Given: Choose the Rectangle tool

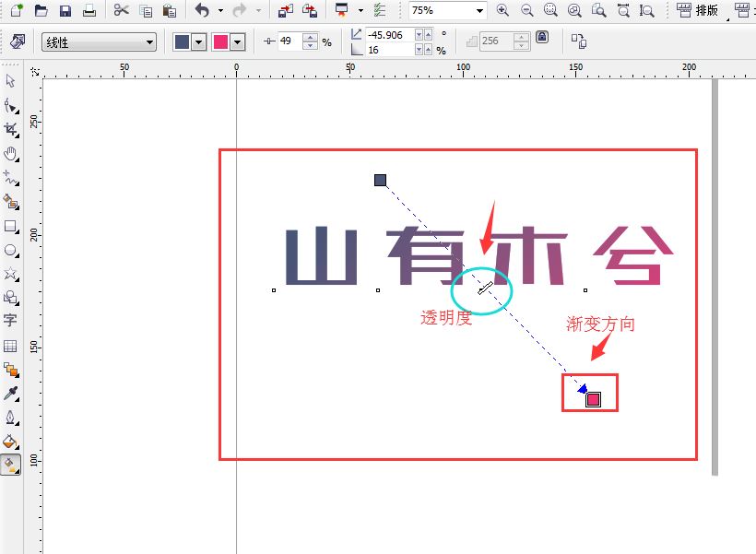Looking at the screenshot, I should [x=12, y=228].
